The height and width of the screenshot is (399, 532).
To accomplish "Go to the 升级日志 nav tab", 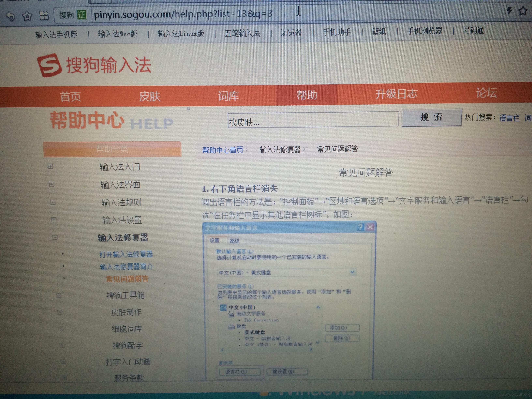I will [x=396, y=94].
